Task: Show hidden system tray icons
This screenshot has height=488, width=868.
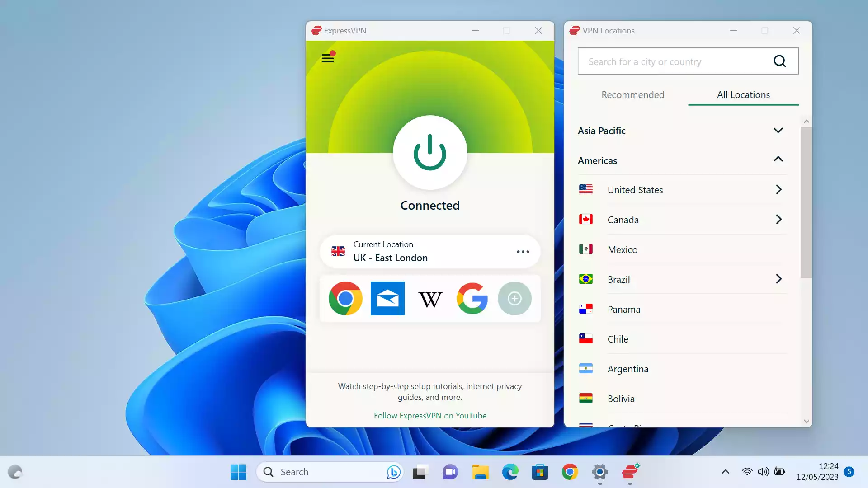Action: coord(726,472)
